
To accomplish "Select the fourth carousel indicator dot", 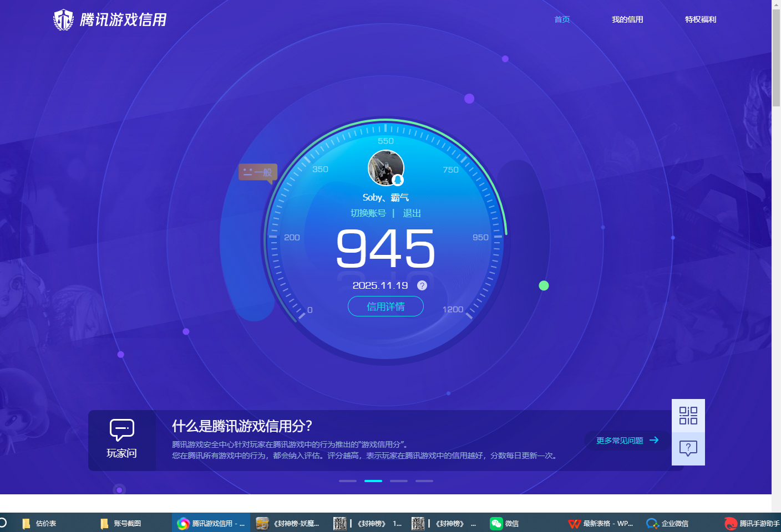I will pos(424,480).
